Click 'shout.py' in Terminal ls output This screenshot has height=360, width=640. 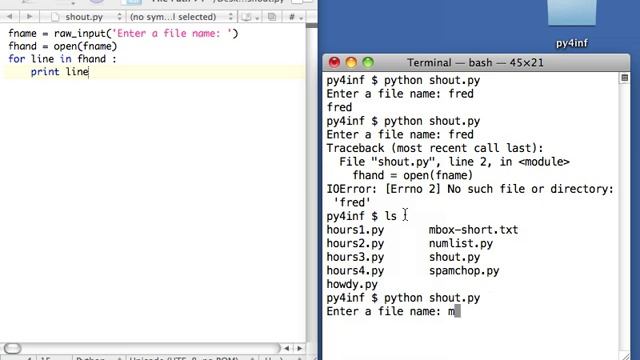point(454,257)
